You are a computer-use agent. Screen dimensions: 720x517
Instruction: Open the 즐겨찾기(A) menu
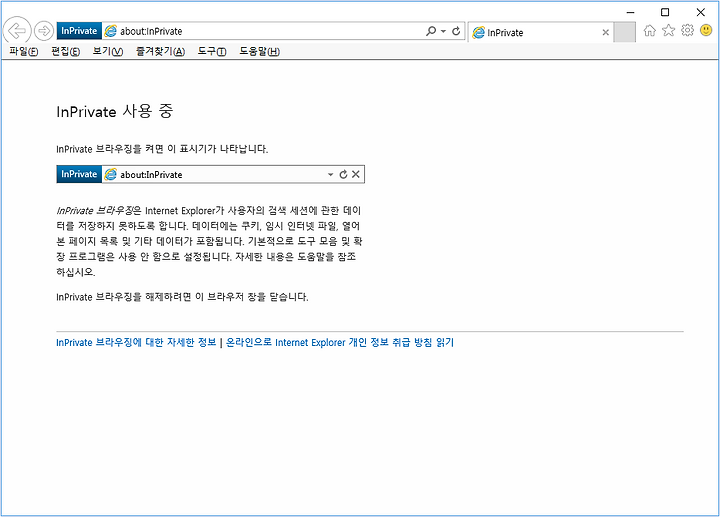160,51
